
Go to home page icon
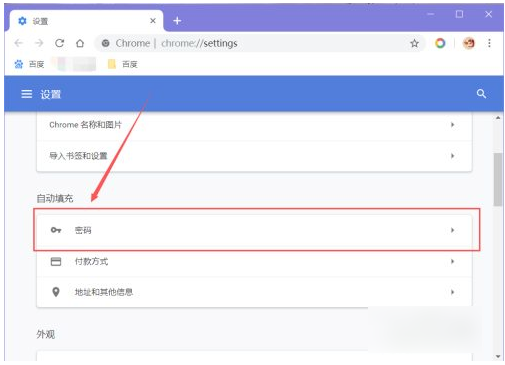click(x=80, y=43)
